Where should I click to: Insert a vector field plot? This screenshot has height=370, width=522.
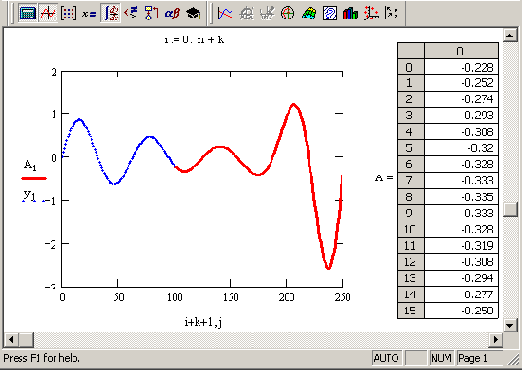[391, 13]
